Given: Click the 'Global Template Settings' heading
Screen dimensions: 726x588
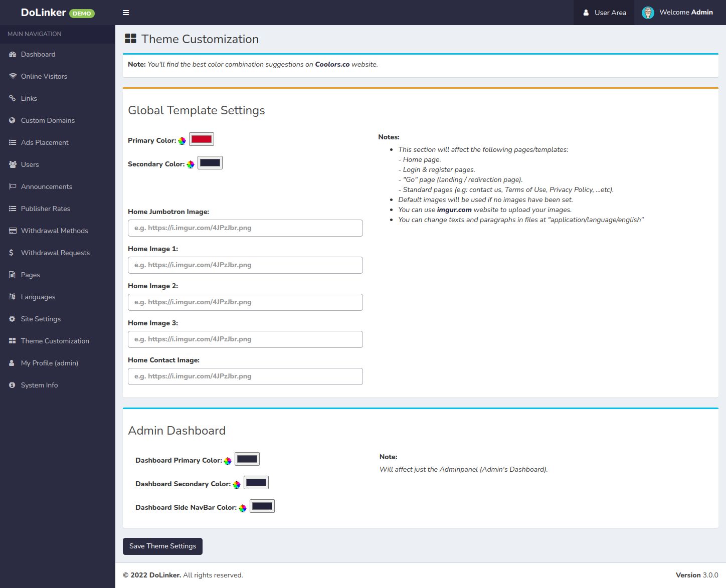Looking at the screenshot, I should coord(197,110).
